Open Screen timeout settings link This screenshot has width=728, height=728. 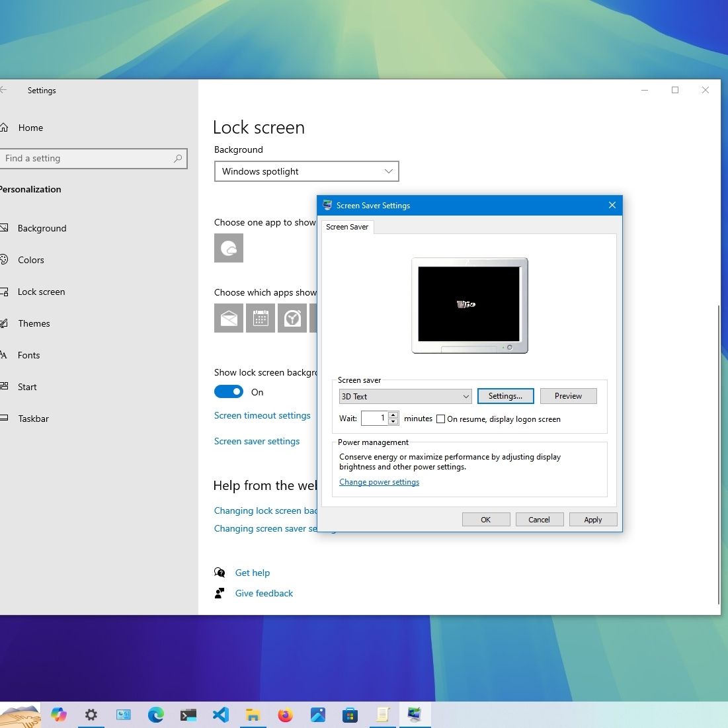click(x=263, y=415)
